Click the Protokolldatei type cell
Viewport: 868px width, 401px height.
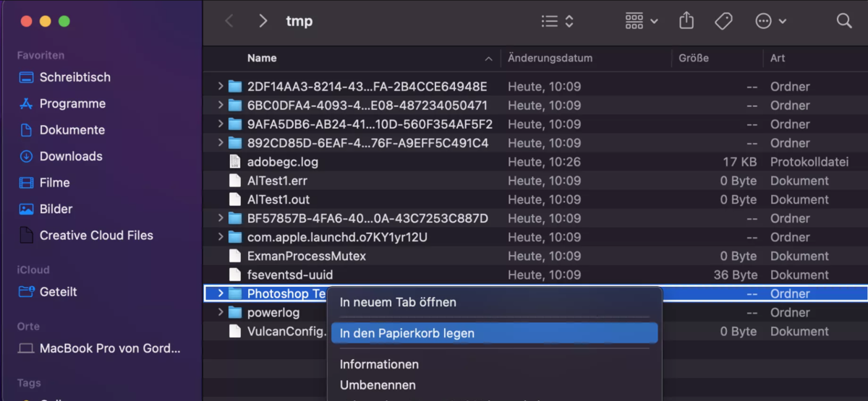click(x=809, y=162)
